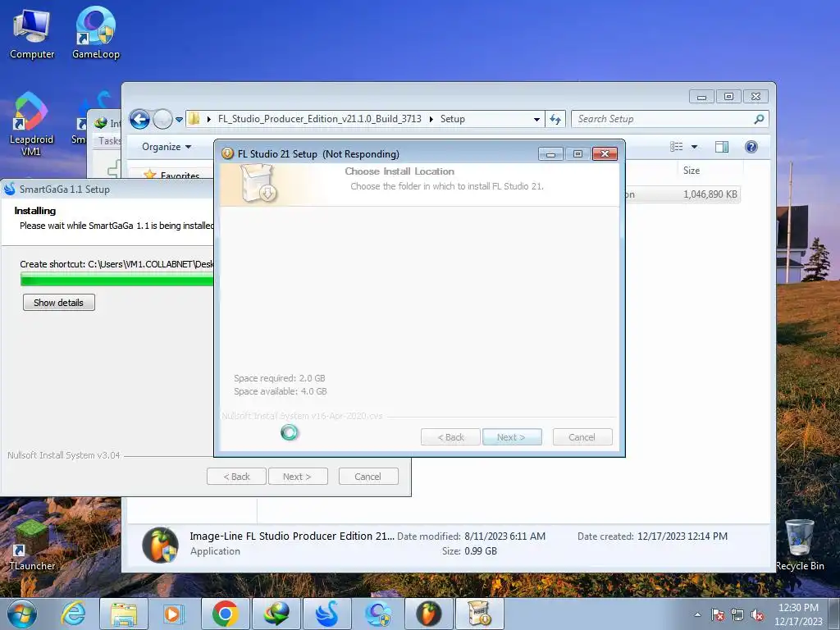Click Back in the SmartGaGa setup
Viewport: 840px width, 630px height.
click(236, 477)
